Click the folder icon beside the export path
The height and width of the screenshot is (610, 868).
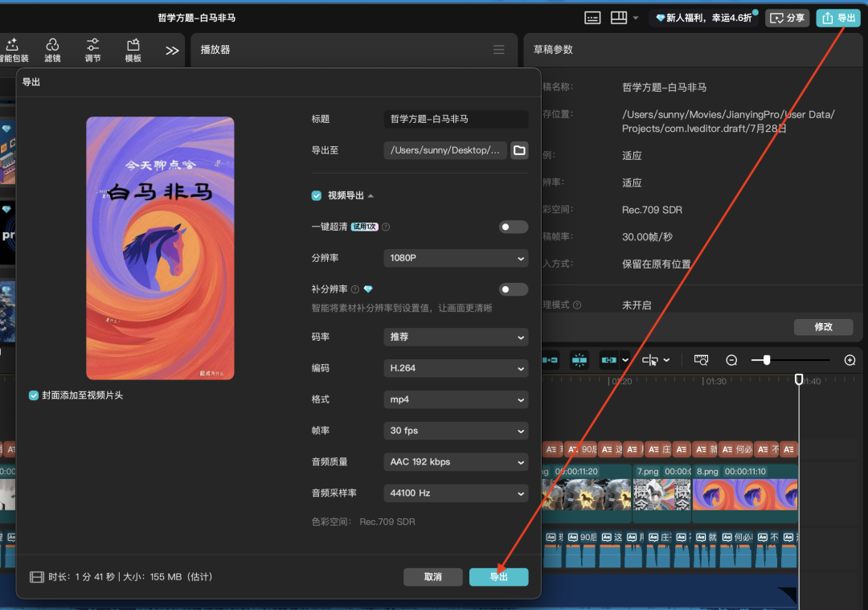coord(518,149)
